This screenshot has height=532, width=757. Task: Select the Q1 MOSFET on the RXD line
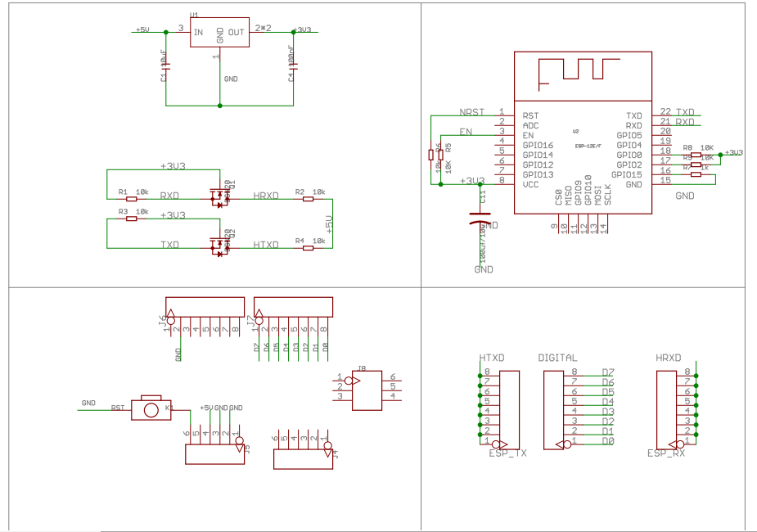point(219,196)
